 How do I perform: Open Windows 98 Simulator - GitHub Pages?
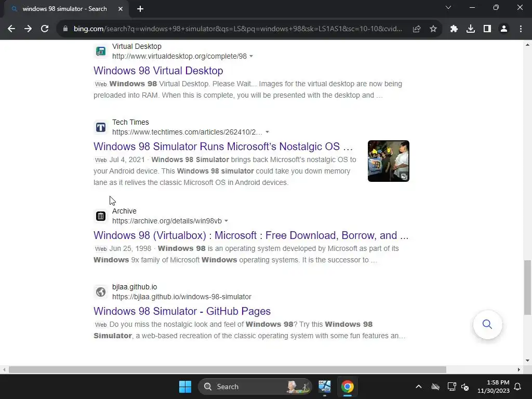tap(182, 311)
